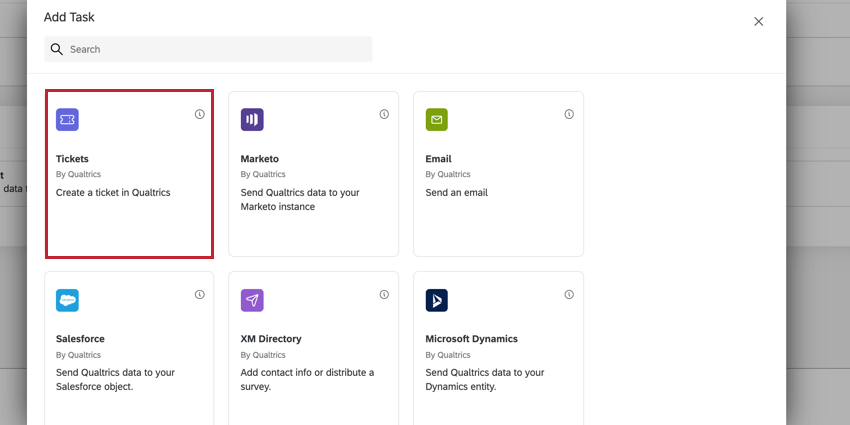Click the green Email envelope icon
The width and height of the screenshot is (850, 425).
click(x=436, y=120)
